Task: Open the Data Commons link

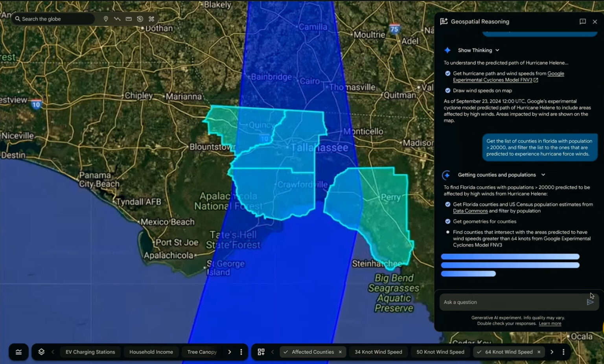Action: point(470,211)
